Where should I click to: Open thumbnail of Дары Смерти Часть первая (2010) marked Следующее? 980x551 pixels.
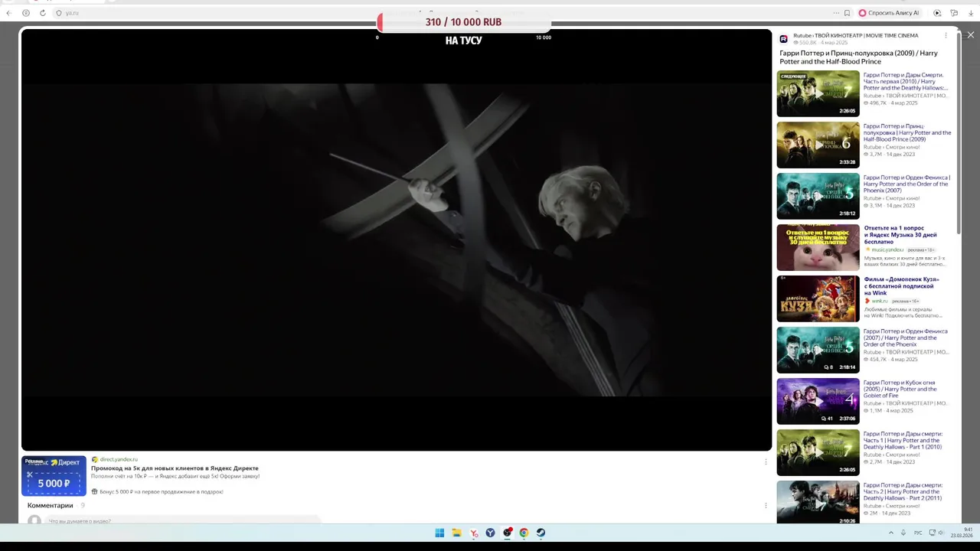pos(818,93)
